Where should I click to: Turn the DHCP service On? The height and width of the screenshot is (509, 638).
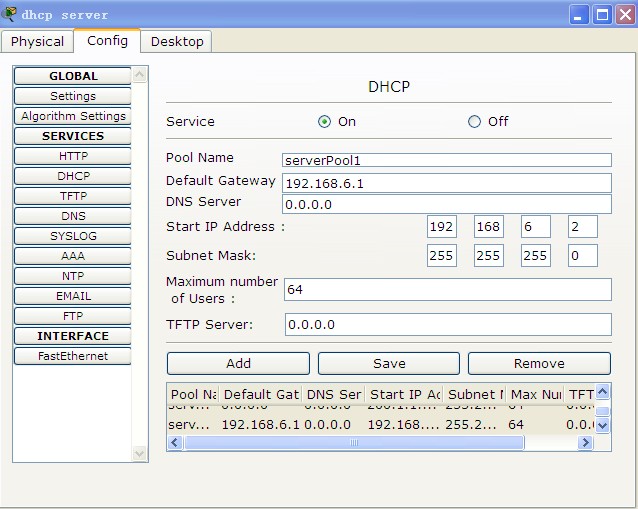click(324, 122)
